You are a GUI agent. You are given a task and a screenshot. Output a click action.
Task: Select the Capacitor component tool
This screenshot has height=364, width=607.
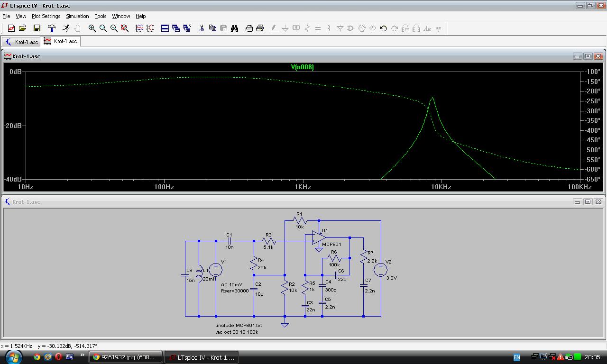[x=318, y=28]
